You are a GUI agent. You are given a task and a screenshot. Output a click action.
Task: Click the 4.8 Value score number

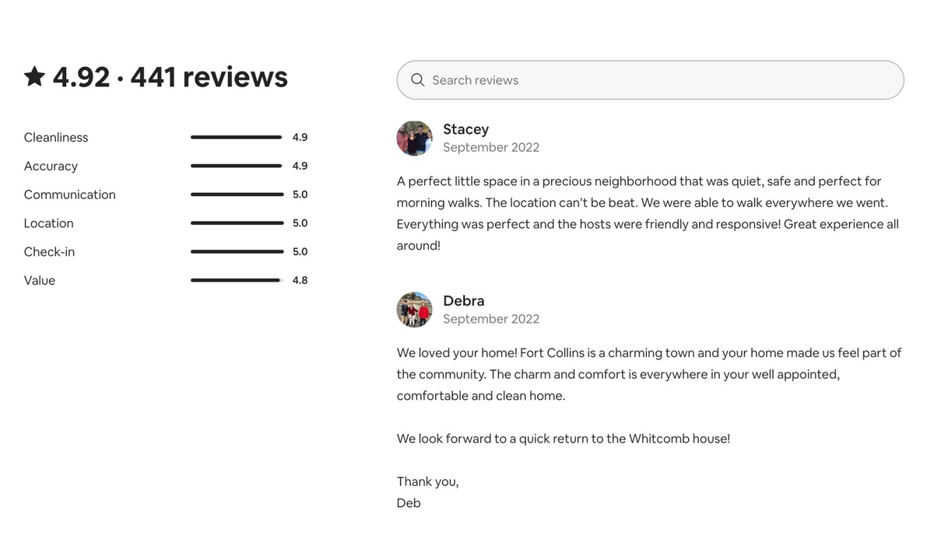coord(300,281)
